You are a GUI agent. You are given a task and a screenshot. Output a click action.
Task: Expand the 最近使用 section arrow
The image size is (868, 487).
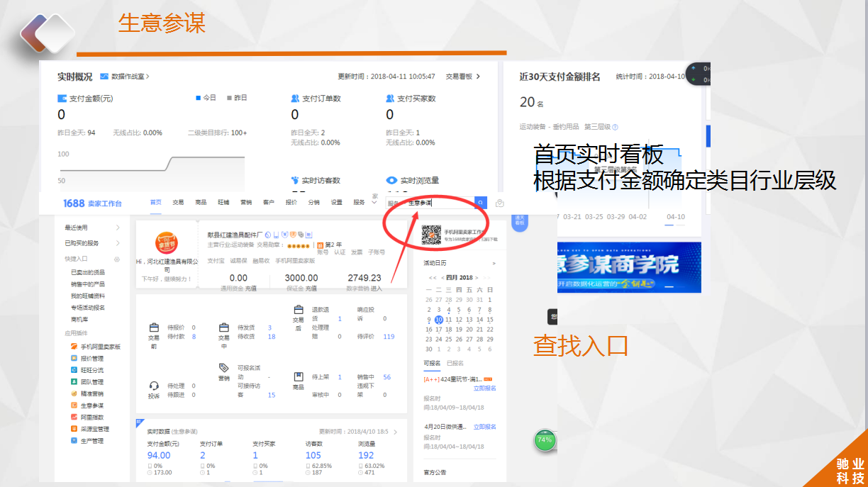pyautogui.click(x=118, y=228)
